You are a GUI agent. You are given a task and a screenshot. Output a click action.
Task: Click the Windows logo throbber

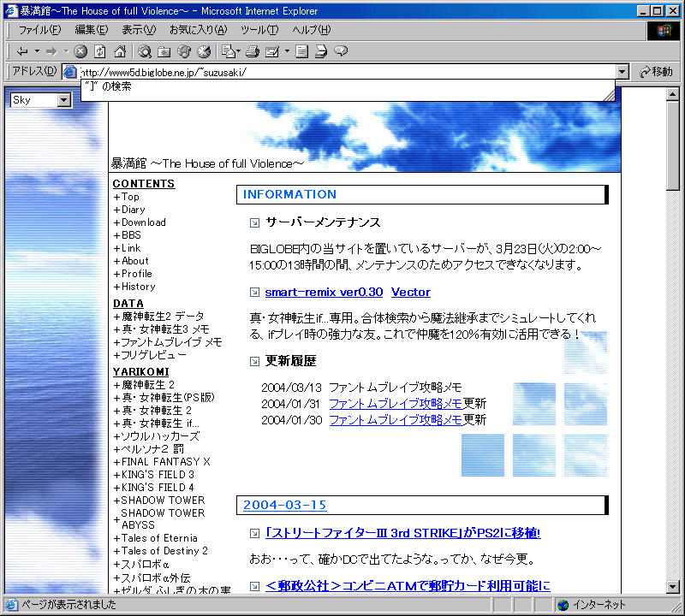[663, 30]
